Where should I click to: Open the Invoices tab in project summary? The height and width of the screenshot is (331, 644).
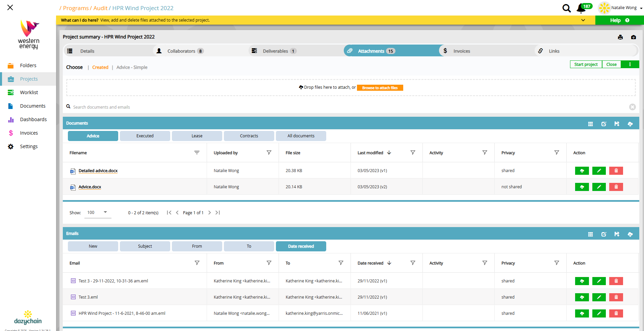461,51
